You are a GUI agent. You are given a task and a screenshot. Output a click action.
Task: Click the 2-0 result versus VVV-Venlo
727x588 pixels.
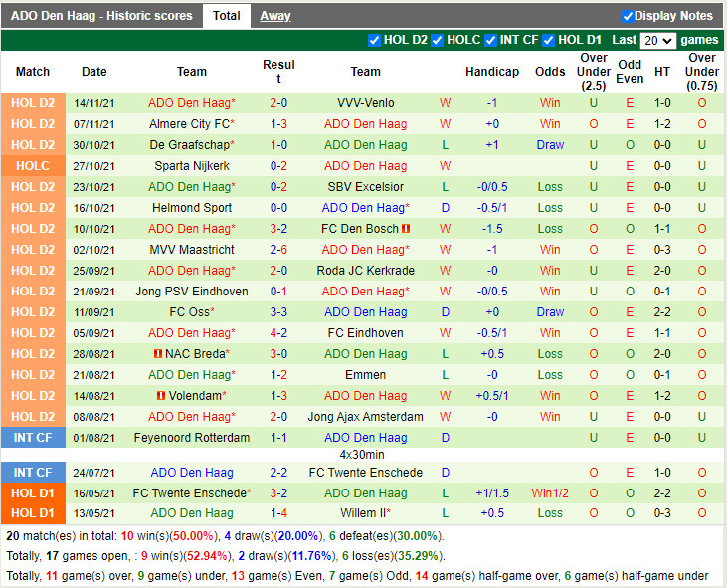tap(278, 103)
